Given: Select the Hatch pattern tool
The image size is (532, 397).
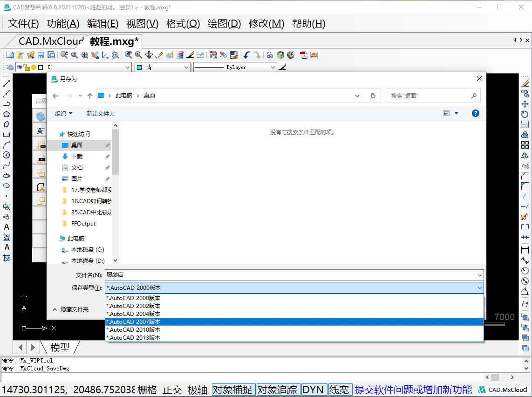Looking at the screenshot, I should pyautogui.click(x=7, y=258).
